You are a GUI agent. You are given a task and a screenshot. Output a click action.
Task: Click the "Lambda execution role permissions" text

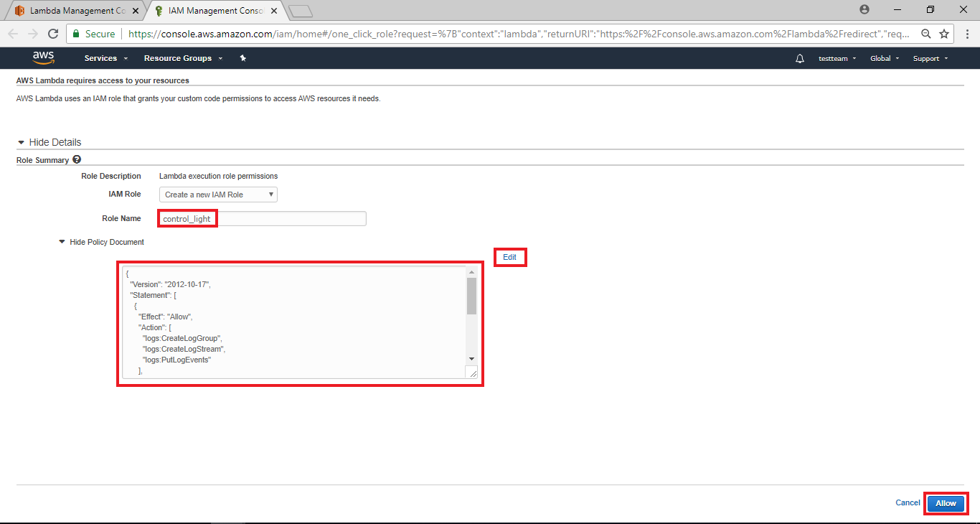(218, 176)
